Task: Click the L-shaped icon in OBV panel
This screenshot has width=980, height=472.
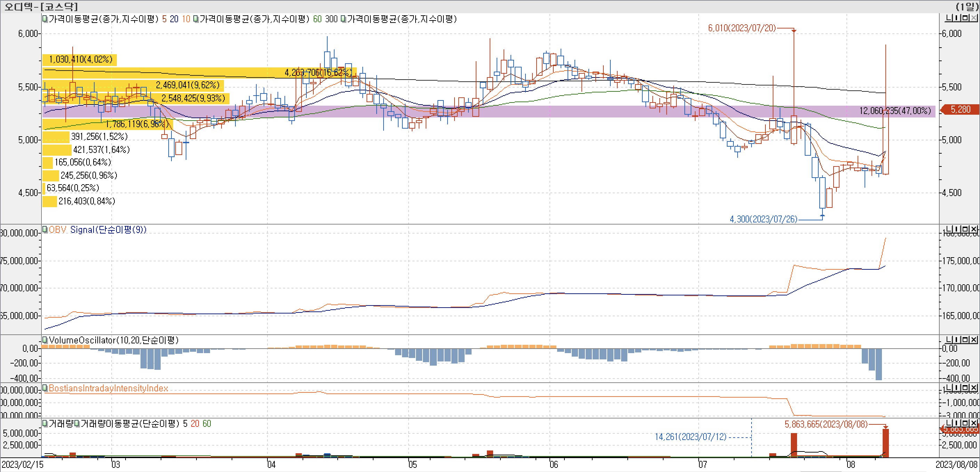Action: coord(949,229)
